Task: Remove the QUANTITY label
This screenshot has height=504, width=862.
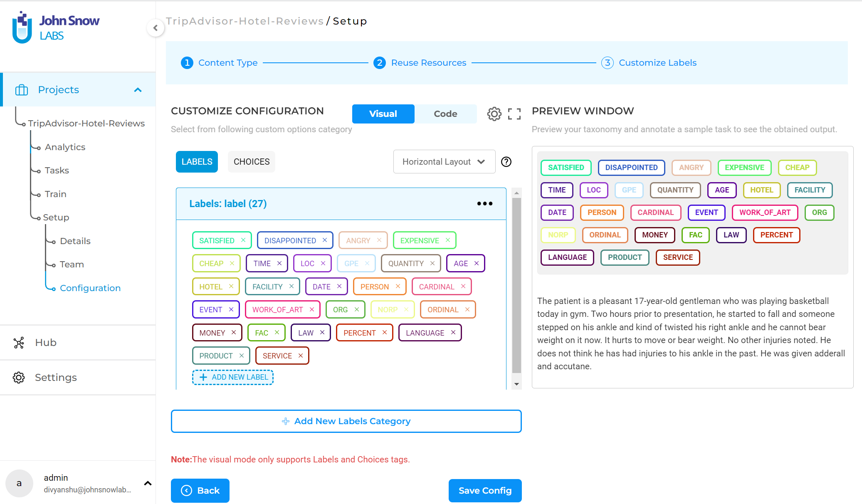Action: point(432,263)
